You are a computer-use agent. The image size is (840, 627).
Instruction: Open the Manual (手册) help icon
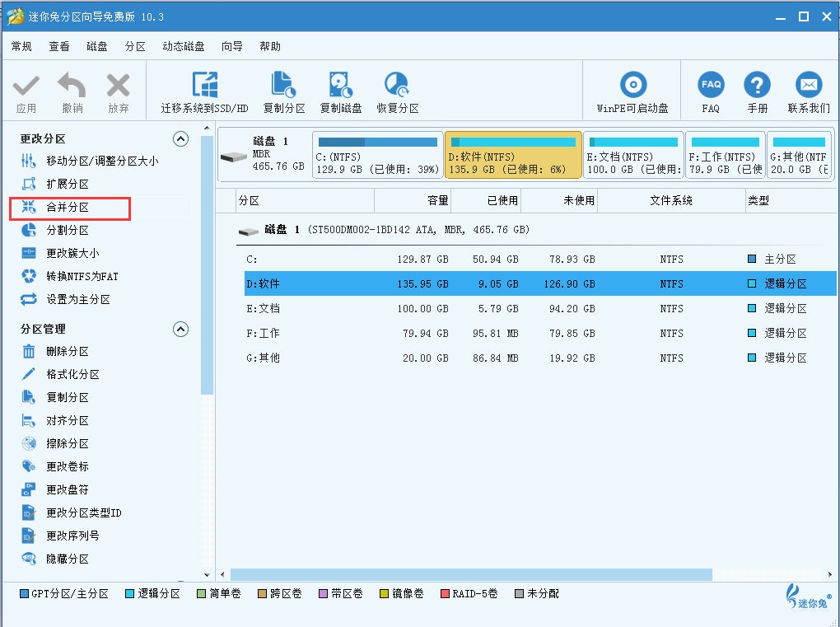coord(757,85)
